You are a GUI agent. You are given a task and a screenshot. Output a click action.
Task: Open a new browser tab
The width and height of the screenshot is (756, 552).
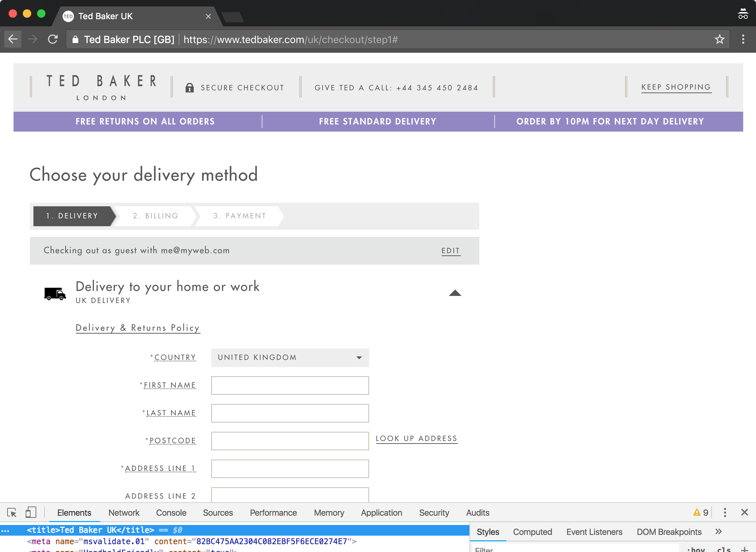click(233, 17)
